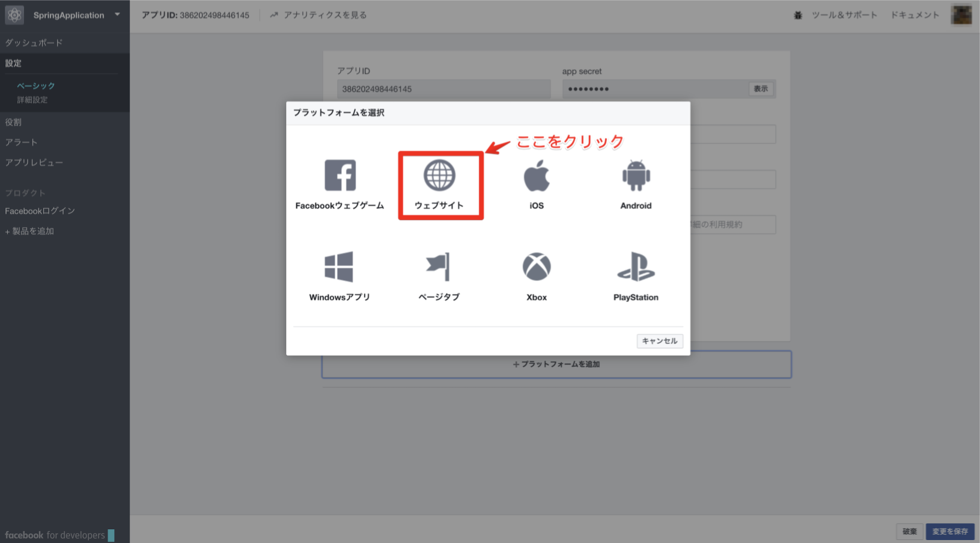Pick the Android robot platform icon
The width and height of the screenshot is (980, 543).
(x=636, y=176)
